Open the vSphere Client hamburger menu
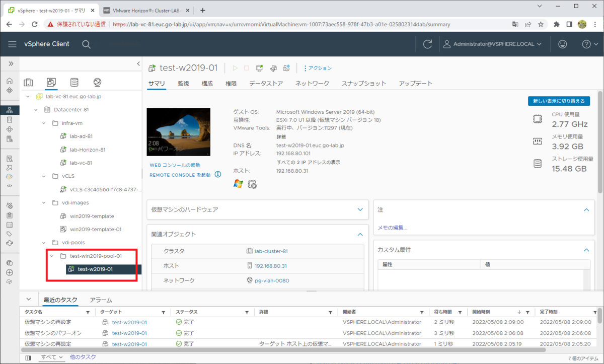Screen dimensions: 604x364 click(12, 44)
